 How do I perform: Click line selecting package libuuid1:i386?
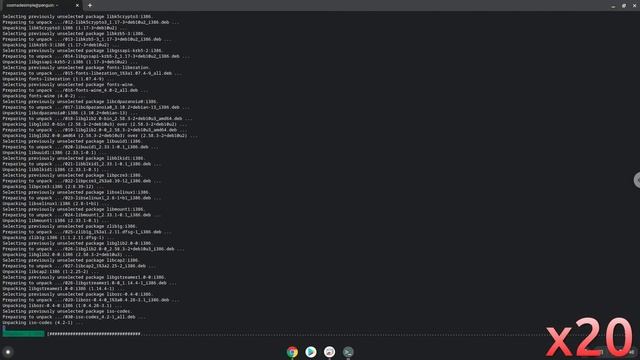(x=73, y=141)
